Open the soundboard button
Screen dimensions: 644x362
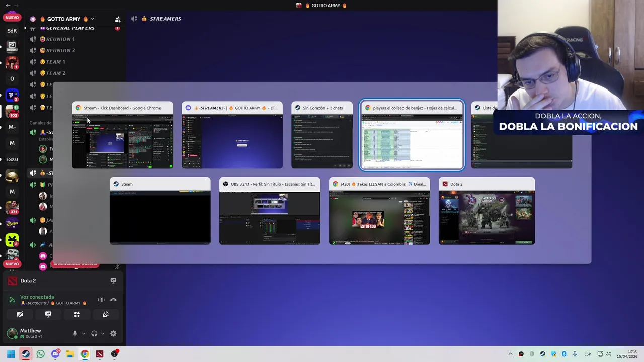pyautogui.click(x=106, y=314)
